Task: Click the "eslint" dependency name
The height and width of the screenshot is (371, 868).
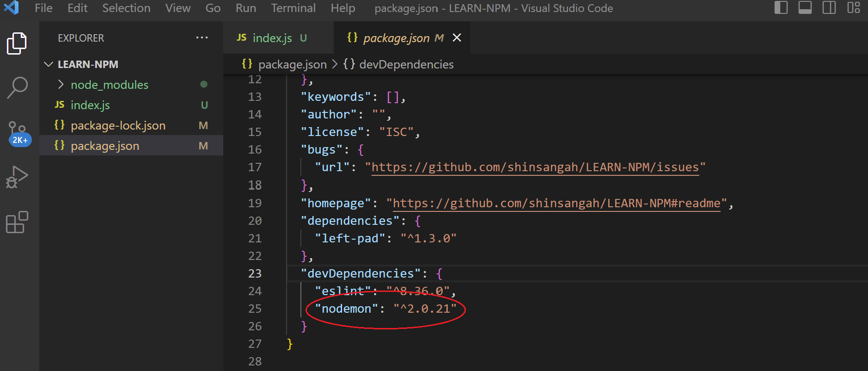Action: coord(343,291)
